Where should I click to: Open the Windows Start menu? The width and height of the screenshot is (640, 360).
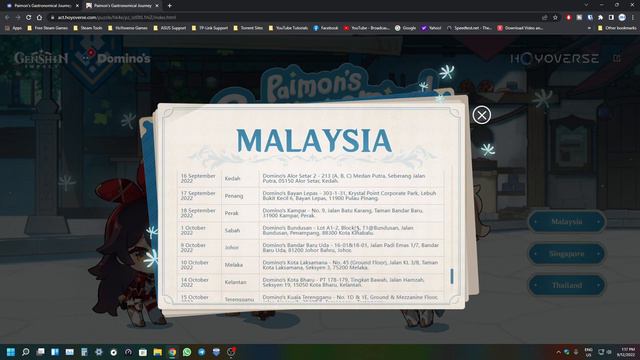11,352
